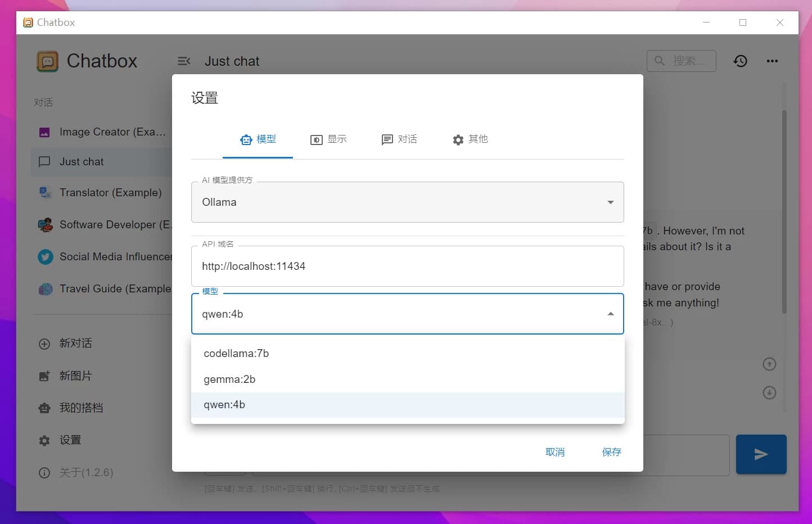This screenshot has height=524, width=812.
Task: Click the 保存 save button
Action: tap(611, 452)
